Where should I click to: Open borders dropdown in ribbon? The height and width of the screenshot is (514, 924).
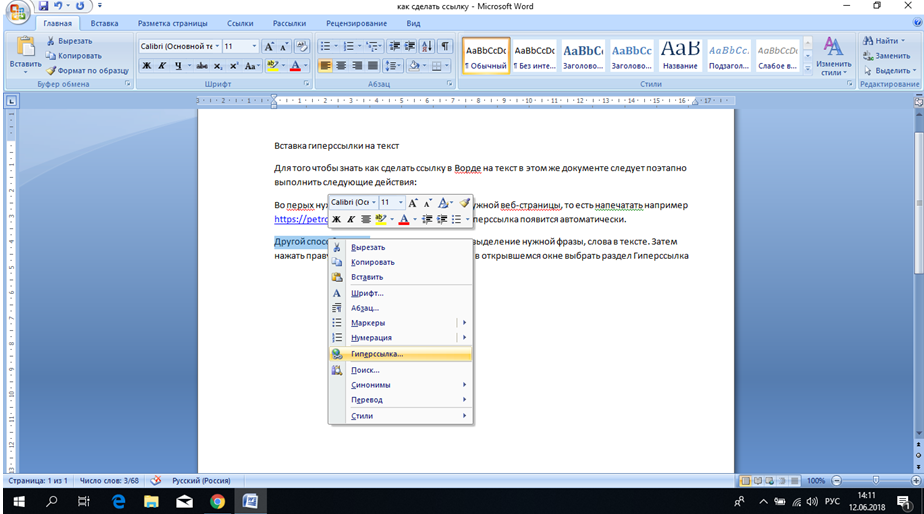(445, 65)
